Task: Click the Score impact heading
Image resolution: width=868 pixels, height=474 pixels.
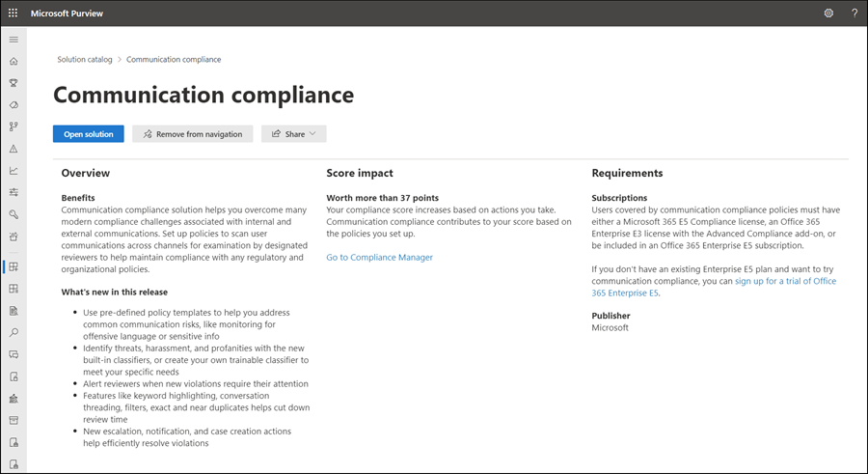Action: point(360,173)
